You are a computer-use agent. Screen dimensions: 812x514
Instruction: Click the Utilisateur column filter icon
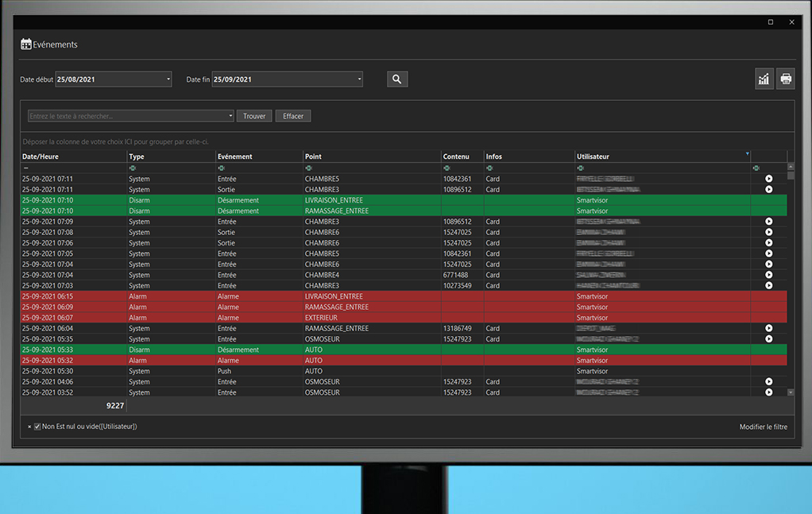pyautogui.click(x=747, y=153)
